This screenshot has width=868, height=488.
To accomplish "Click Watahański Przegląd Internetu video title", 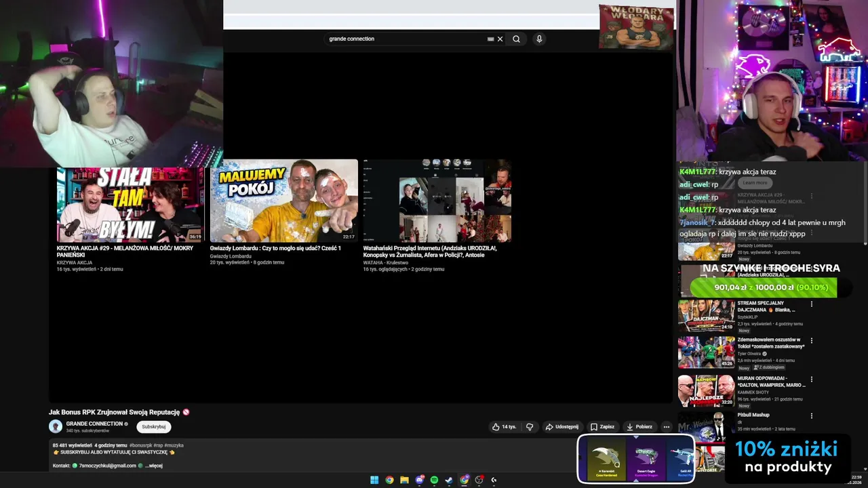I will point(430,251).
